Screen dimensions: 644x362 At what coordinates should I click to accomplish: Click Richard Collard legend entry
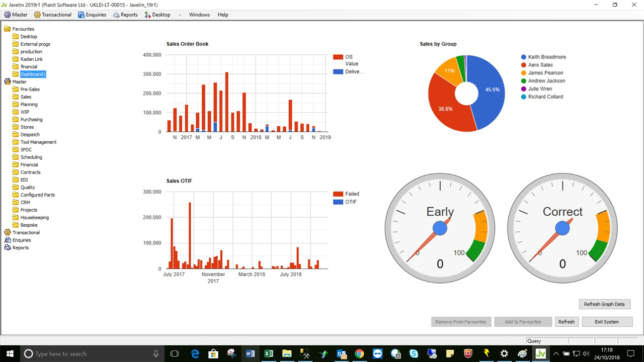[542, 97]
